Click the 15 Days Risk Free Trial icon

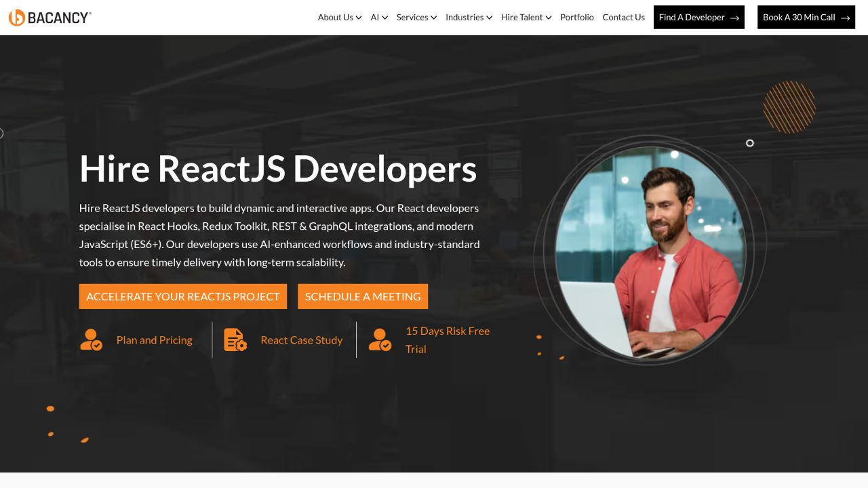tap(380, 340)
